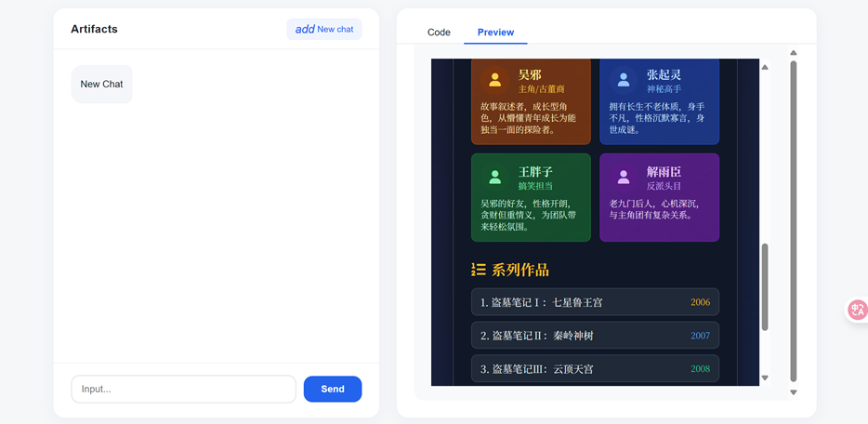Send the message

333,389
